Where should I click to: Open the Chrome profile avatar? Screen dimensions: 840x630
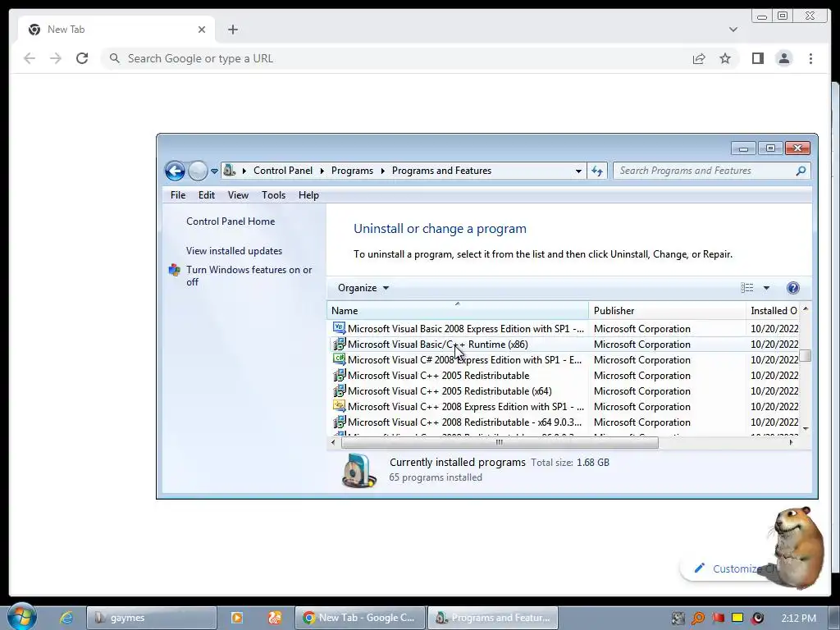click(x=783, y=58)
